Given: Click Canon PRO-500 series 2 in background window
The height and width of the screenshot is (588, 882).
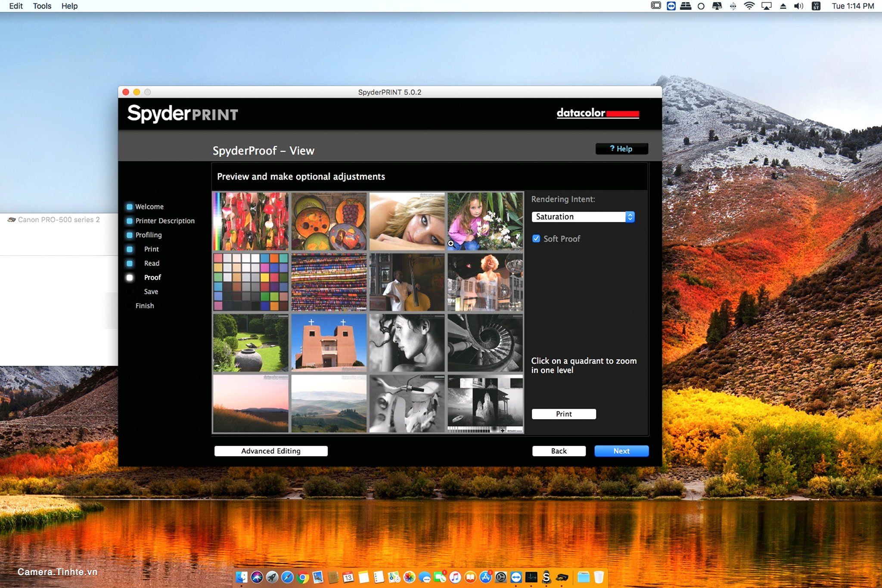Looking at the screenshot, I should [x=59, y=220].
